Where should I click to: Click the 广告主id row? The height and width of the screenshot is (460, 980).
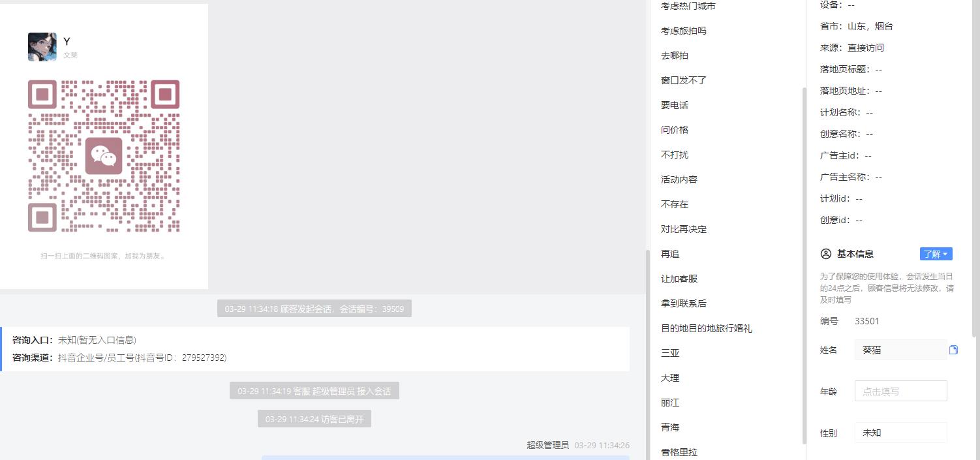[846, 155]
